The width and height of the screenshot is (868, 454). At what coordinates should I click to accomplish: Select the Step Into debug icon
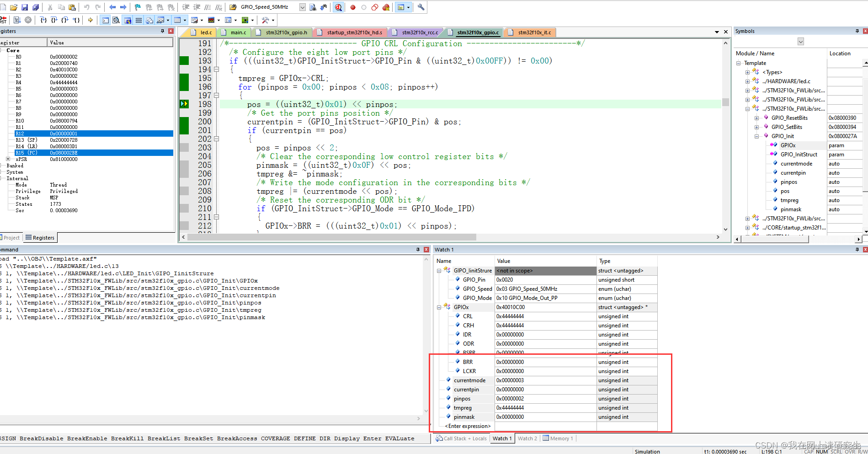click(43, 20)
